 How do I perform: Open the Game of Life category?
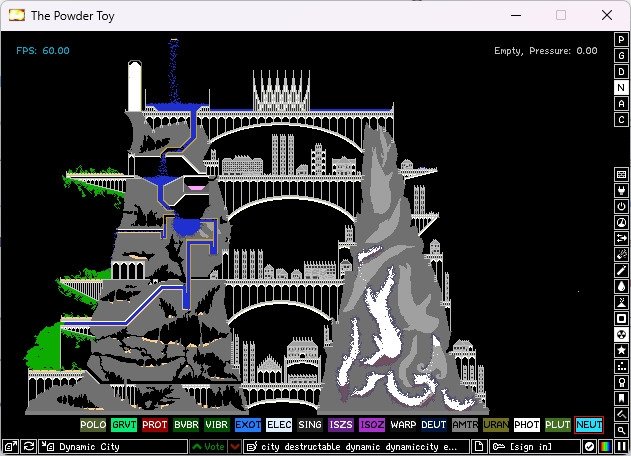(x=621, y=366)
